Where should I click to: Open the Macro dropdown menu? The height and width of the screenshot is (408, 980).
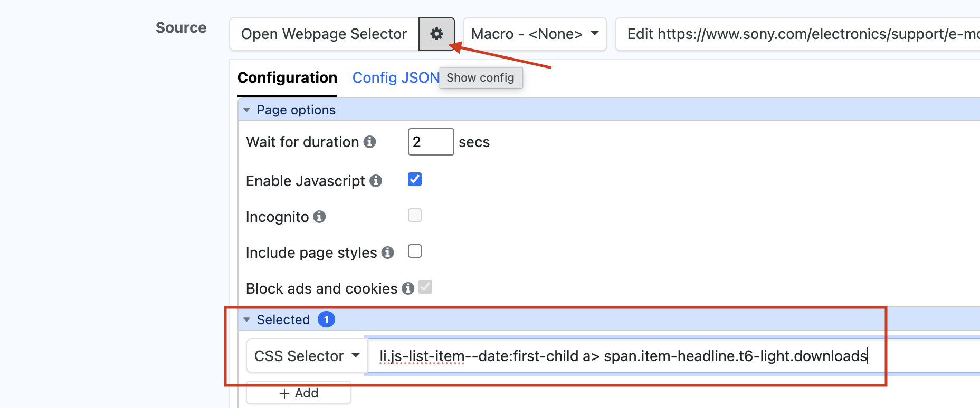click(535, 34)
